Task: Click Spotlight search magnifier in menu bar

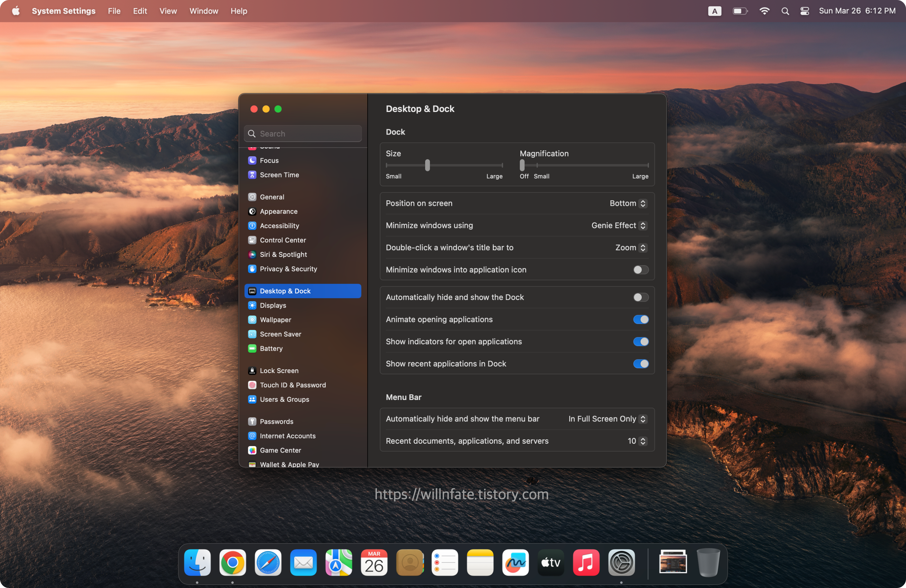Action: 785,11
